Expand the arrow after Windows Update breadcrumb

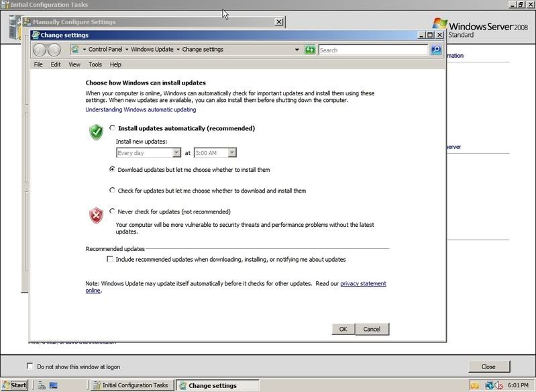pos(178,50)
